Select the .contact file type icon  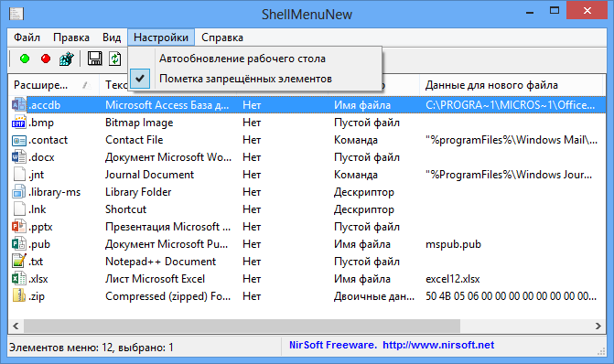point(19,140)
